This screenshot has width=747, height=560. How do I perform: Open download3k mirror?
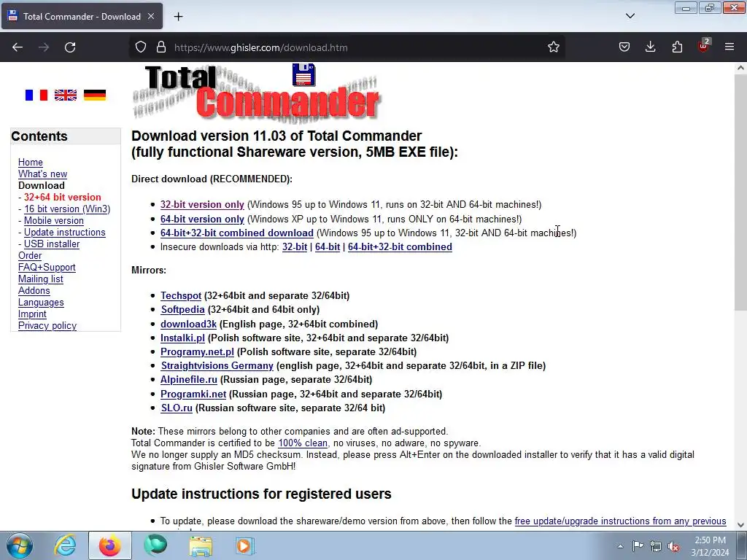pos(188,324)
